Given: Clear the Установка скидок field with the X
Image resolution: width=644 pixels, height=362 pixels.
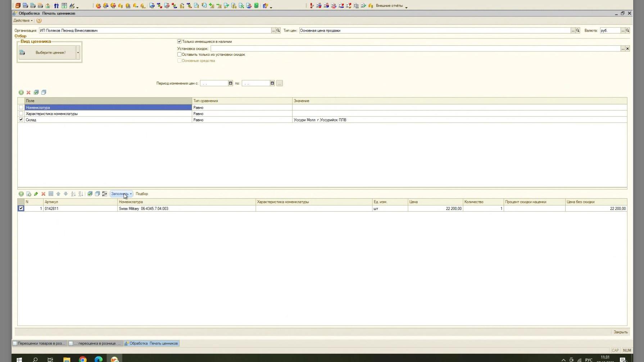Looking at the screenshot, I should (x=627, y=49).
